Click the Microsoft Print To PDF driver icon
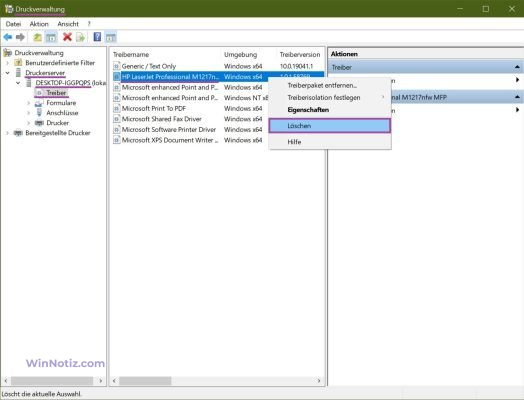The width and height of the screenshot is (524, 400). click(116, 109)
